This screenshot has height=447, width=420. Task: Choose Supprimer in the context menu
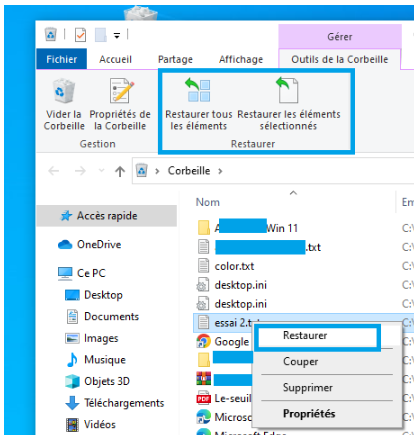308,388
